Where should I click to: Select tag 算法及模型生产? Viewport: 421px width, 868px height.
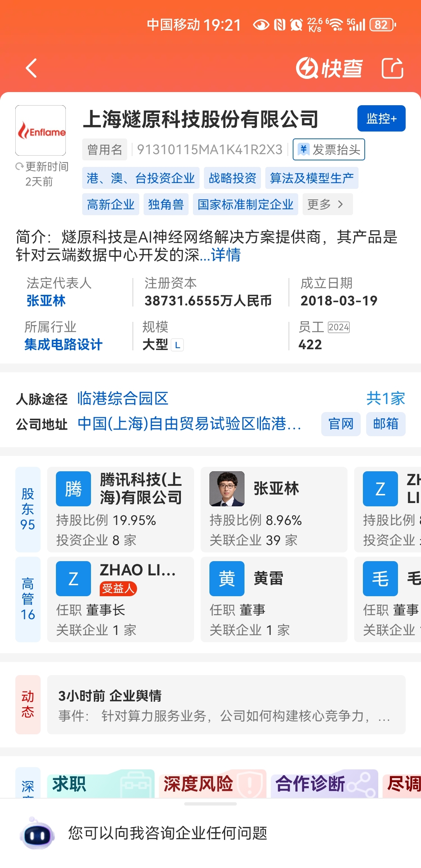tap(312, 178)
